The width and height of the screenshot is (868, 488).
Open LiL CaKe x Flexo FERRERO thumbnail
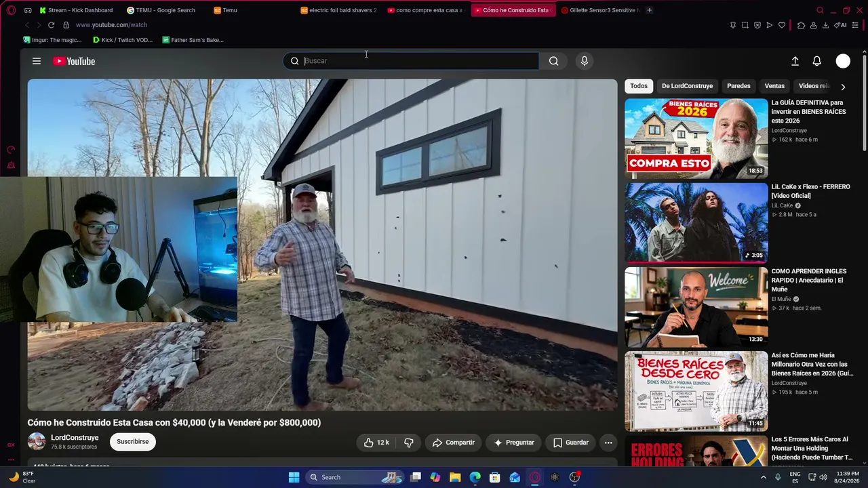(x=696, y=222)
